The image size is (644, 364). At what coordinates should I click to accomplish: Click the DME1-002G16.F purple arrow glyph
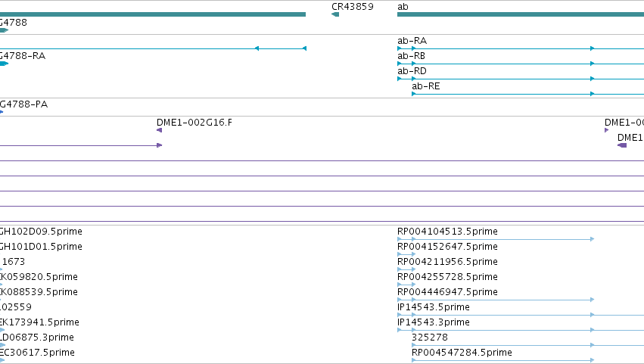[x=160, y=130]
